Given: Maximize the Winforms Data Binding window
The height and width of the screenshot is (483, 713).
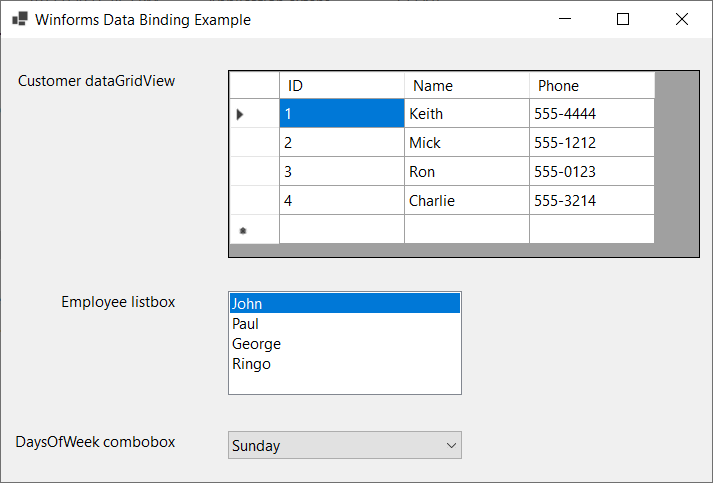Looking at the screenshot, I should click(x=623, y=19).
